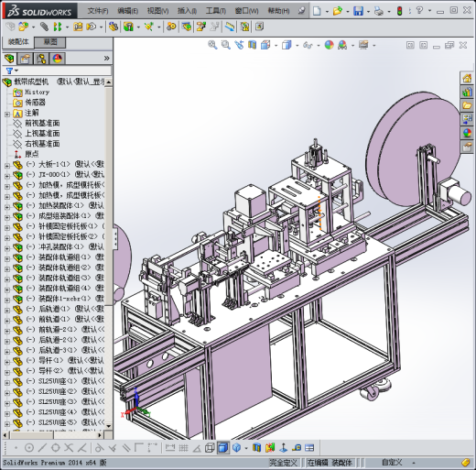Select the 上视基准面 plane

coord(42,134)
